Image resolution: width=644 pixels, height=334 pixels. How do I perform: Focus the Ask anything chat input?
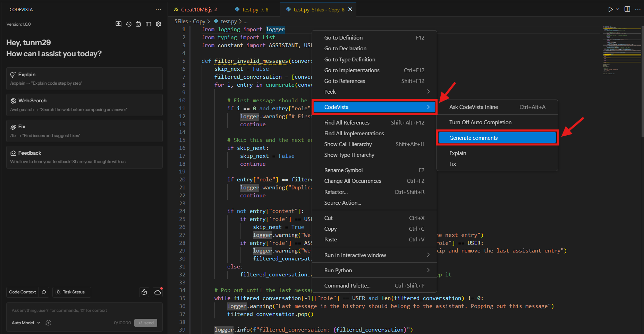84,310
